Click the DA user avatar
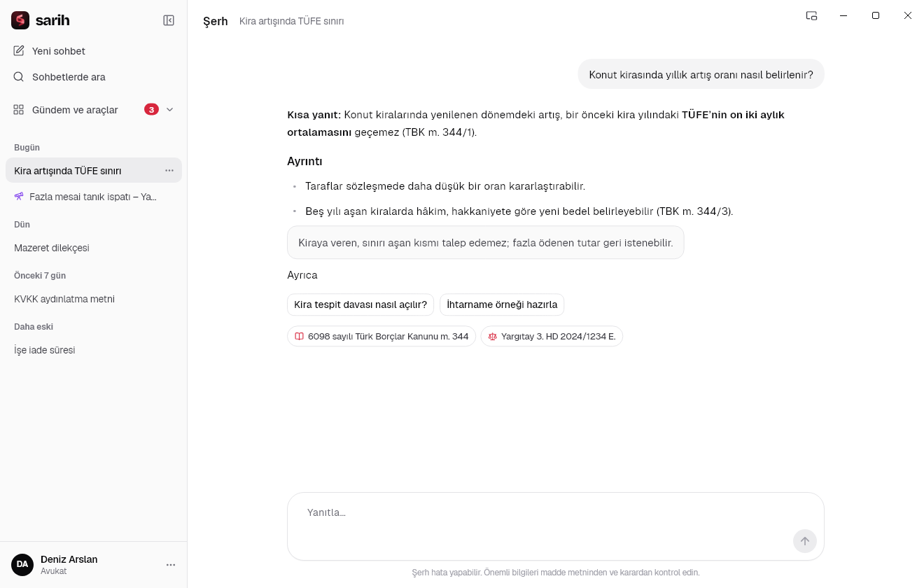 point(22,565)
